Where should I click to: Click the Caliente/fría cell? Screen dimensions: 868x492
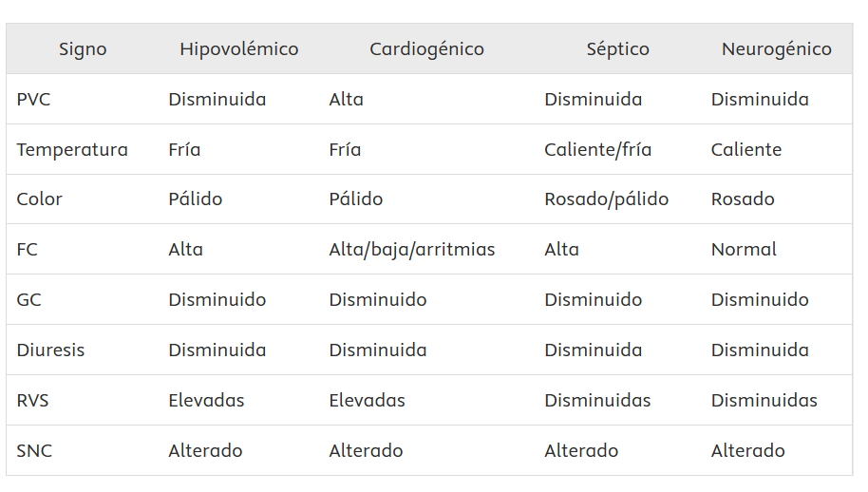point(597,150)
